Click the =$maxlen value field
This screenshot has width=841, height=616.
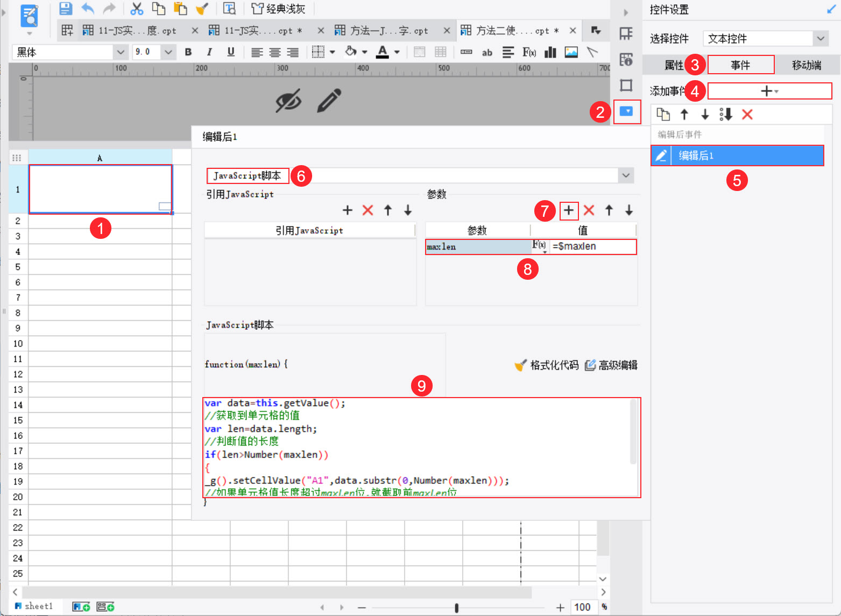pos(593,246)
